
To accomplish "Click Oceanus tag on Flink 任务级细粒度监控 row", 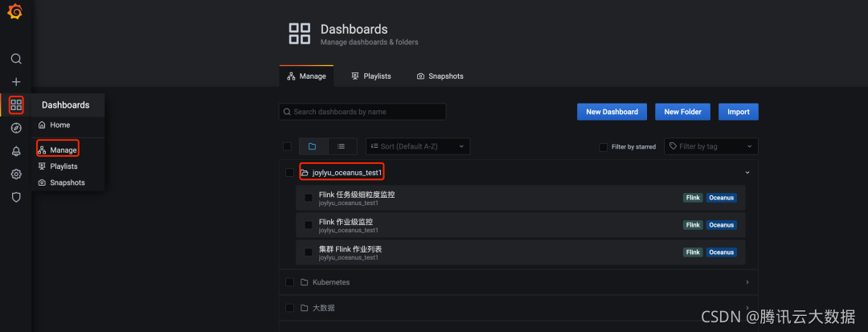I will [721, 198].
